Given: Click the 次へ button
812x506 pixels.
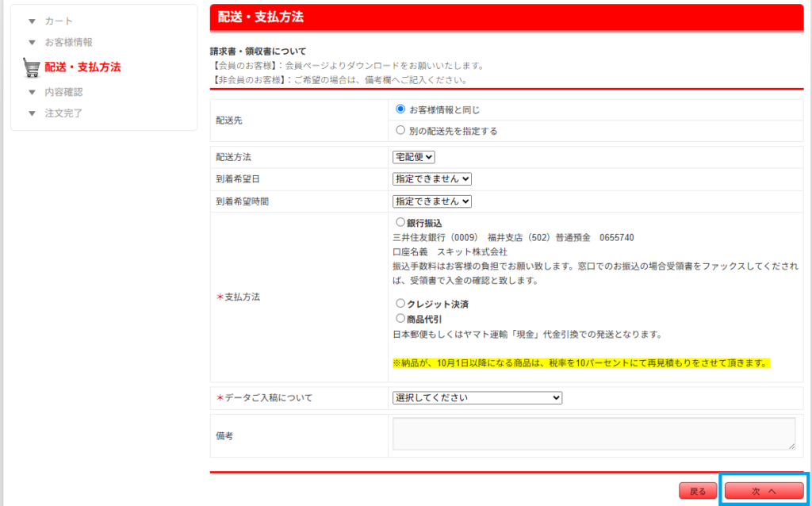Looking at the screenshot, I should [764, 491].
